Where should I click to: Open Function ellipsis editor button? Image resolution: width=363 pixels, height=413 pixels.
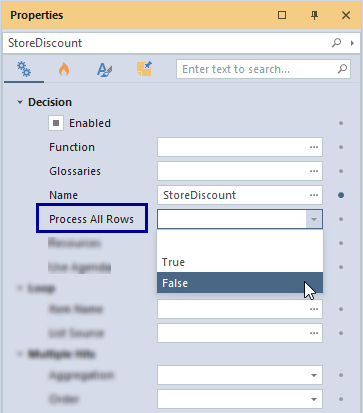pos(314,147)
